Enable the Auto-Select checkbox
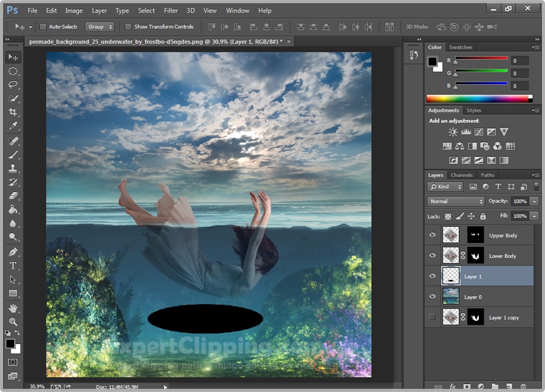 coord(43,27)
